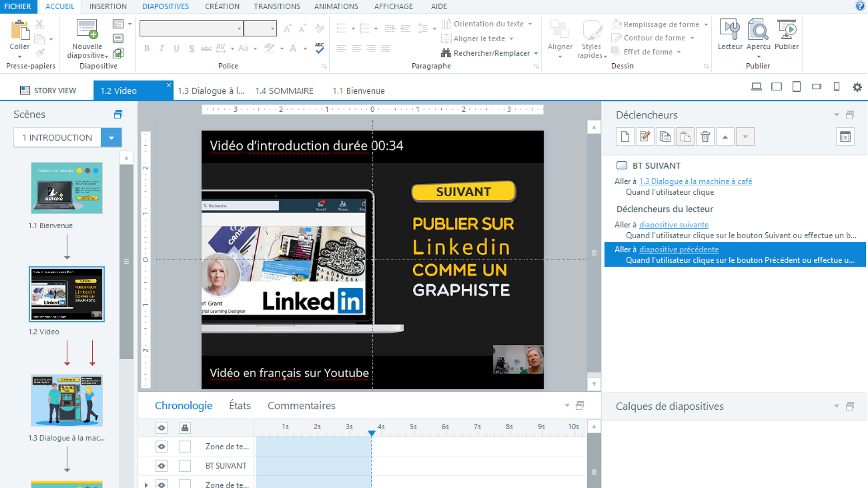Toggle visibility of all timeline objects

point(161,427)
